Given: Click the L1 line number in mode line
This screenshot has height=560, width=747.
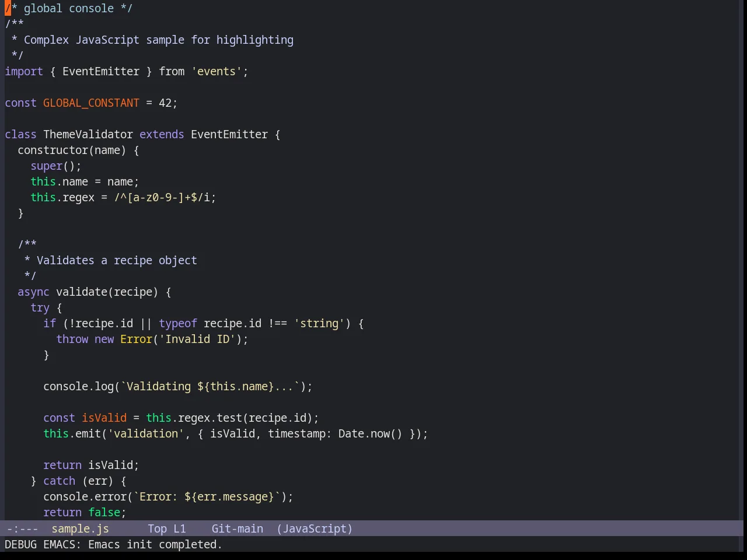Looking at the screenshot, I should pos(179,528).
